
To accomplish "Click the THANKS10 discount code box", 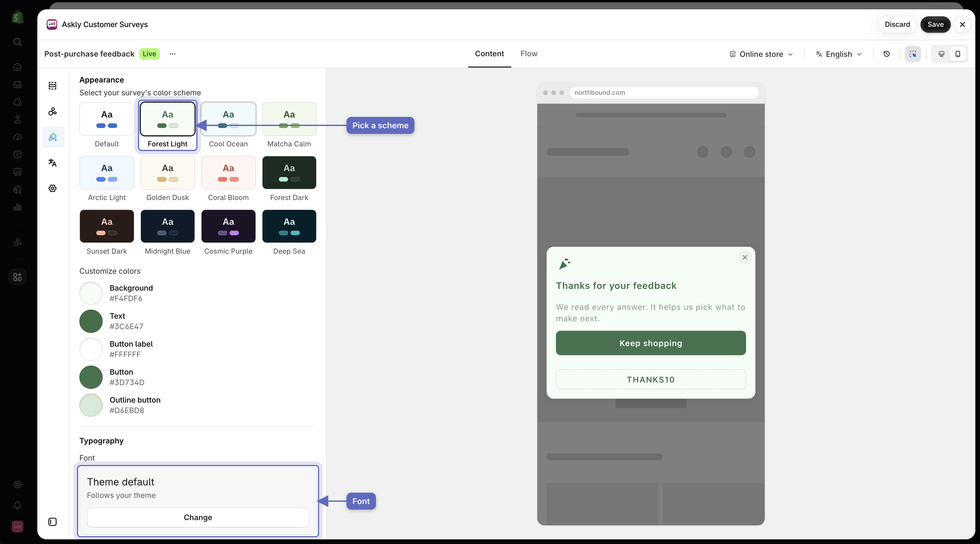I will point(650,379).
